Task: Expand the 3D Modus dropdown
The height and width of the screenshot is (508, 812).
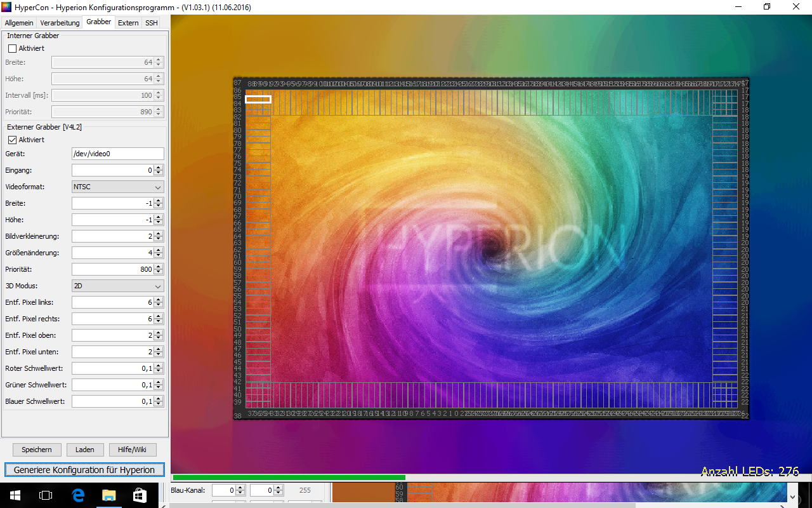Action: tap(118, 286)
